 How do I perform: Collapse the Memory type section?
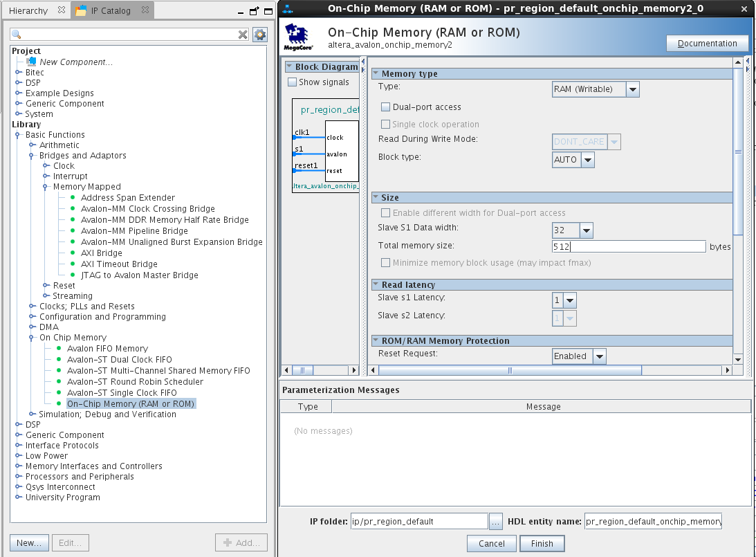pos(376,73)
